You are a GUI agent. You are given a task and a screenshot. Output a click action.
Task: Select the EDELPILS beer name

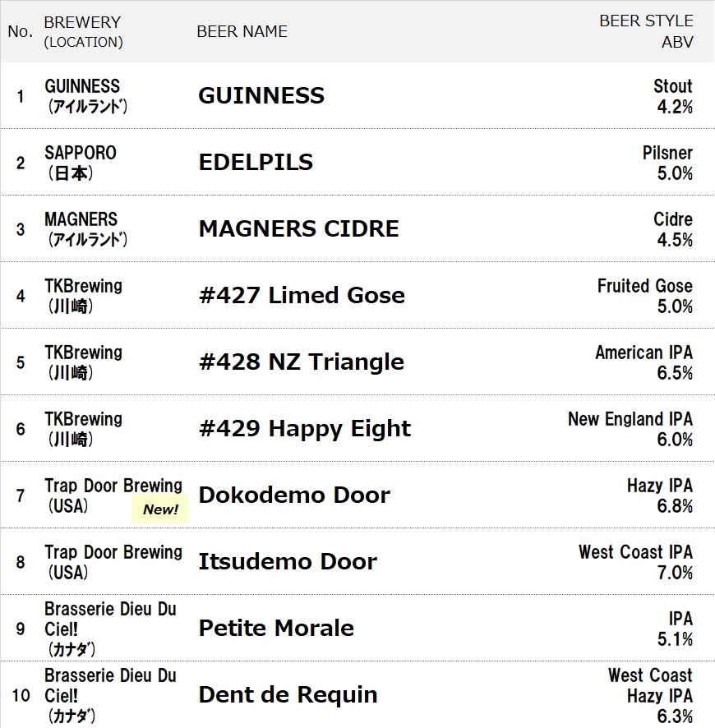point(256,163)
